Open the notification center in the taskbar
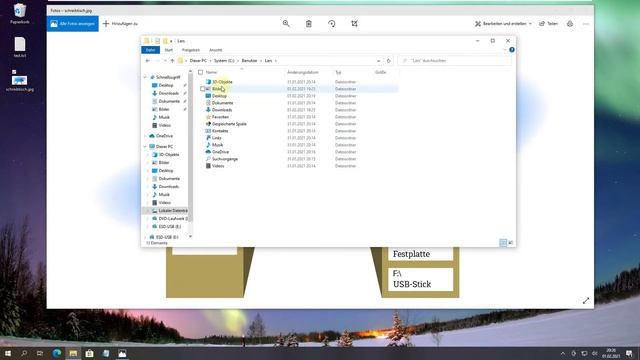Screen dimensions: 640x360 tap(629, 353)
